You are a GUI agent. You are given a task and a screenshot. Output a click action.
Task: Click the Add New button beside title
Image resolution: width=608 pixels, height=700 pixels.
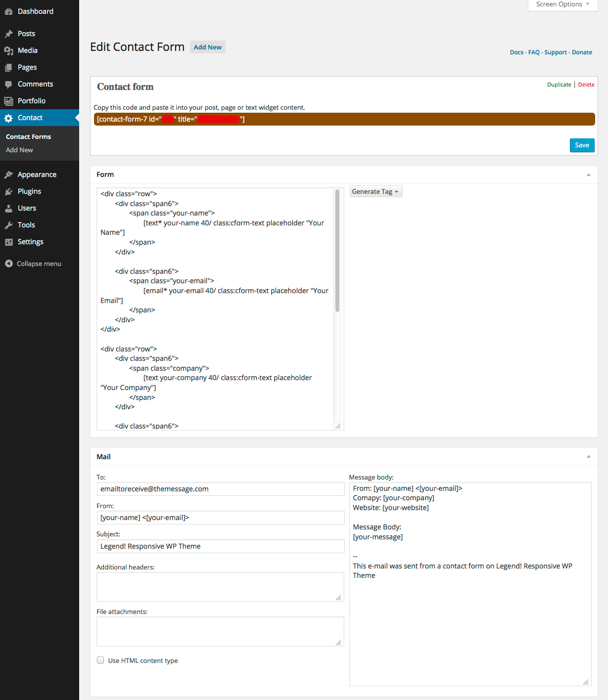pyautogui.click(x=208, y=47)
